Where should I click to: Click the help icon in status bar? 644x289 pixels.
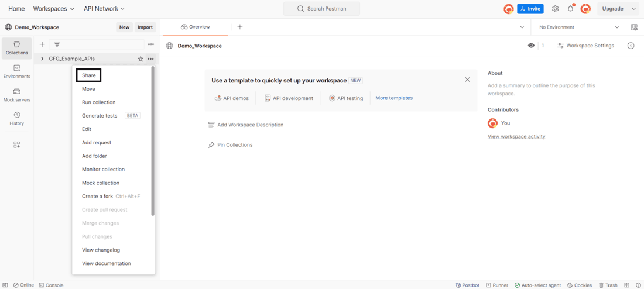coord(638,285)
